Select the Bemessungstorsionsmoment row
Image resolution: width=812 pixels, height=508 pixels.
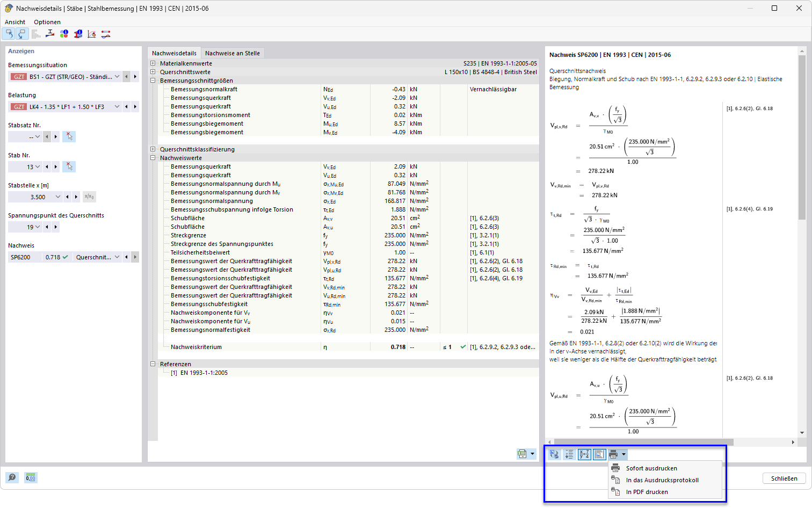click(348, 115)
